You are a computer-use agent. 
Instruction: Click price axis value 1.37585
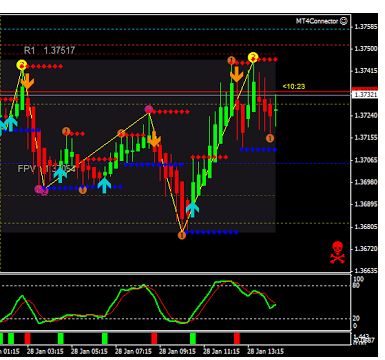point(366,27)
